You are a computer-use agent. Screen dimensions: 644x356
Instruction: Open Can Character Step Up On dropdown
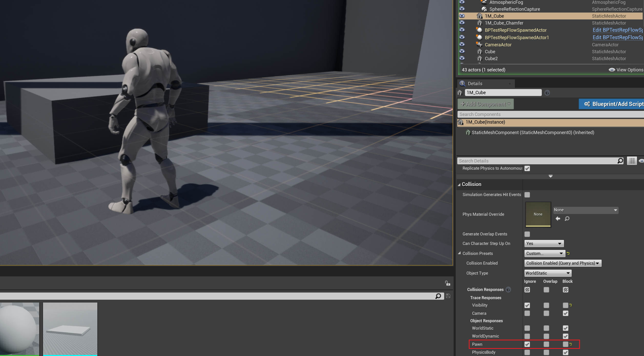click(x=544, y=244)
